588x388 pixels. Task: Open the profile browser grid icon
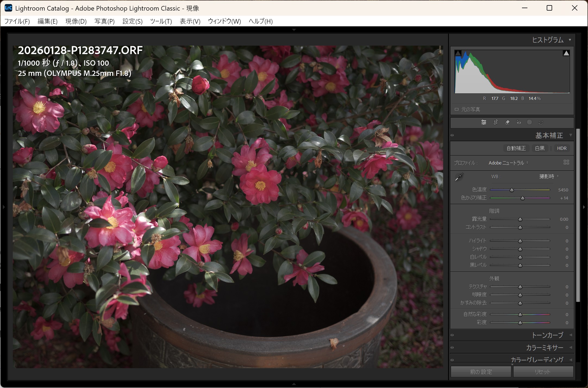[566, 162]
